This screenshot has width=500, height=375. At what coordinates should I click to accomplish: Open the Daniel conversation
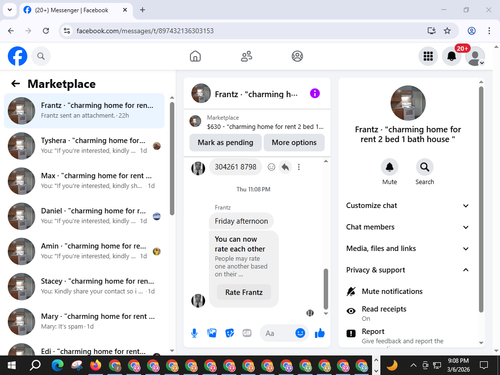[84, 216]
